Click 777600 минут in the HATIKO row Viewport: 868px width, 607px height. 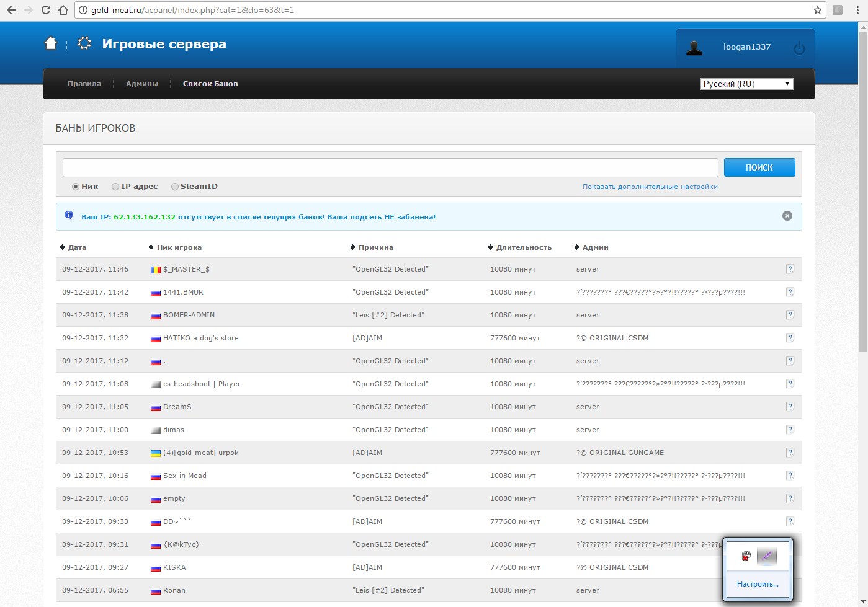pos(515,338)
